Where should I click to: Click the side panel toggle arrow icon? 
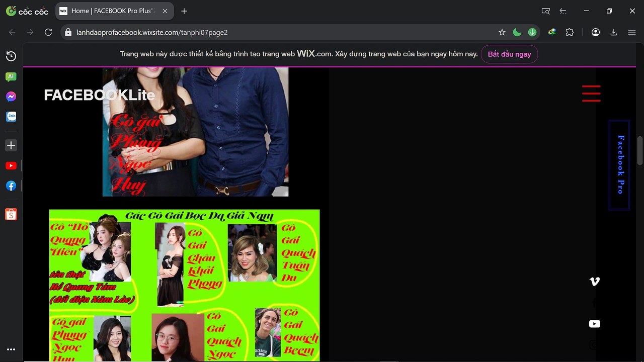563,11
